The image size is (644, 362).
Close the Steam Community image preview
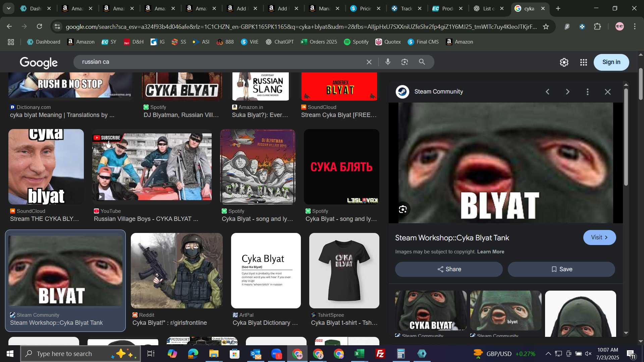608,92
